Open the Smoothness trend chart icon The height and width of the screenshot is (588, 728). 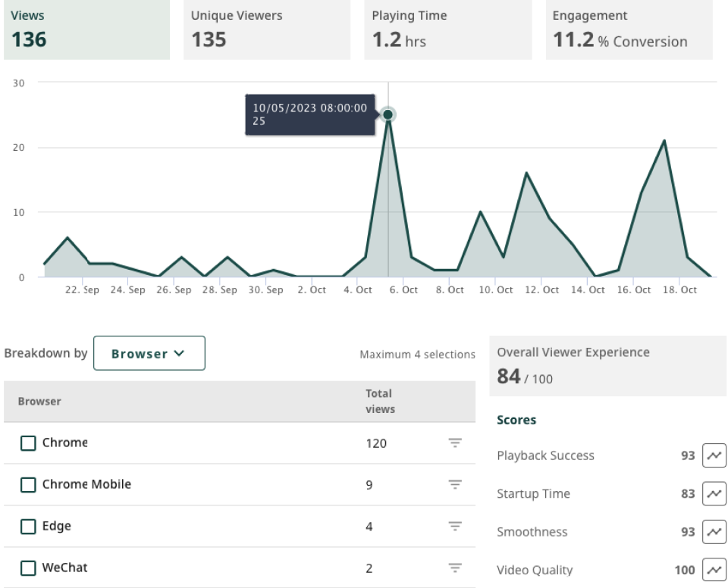[x=714, y=532]
